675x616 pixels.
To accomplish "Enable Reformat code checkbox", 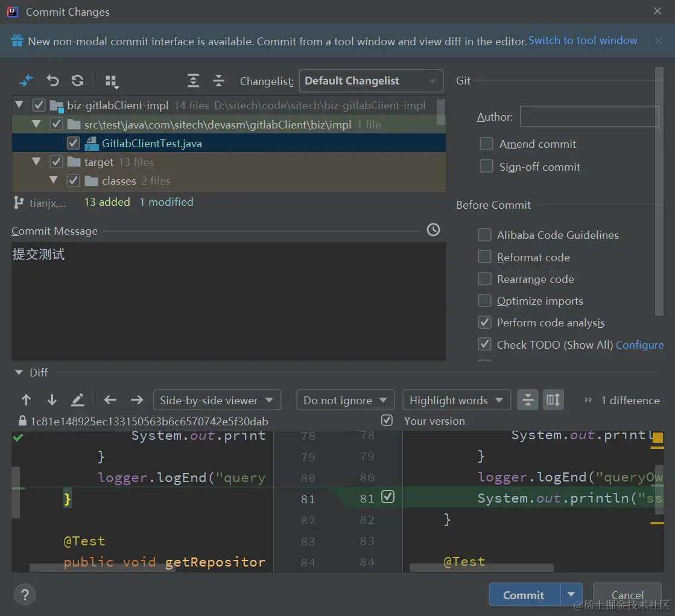I will 485,256.
